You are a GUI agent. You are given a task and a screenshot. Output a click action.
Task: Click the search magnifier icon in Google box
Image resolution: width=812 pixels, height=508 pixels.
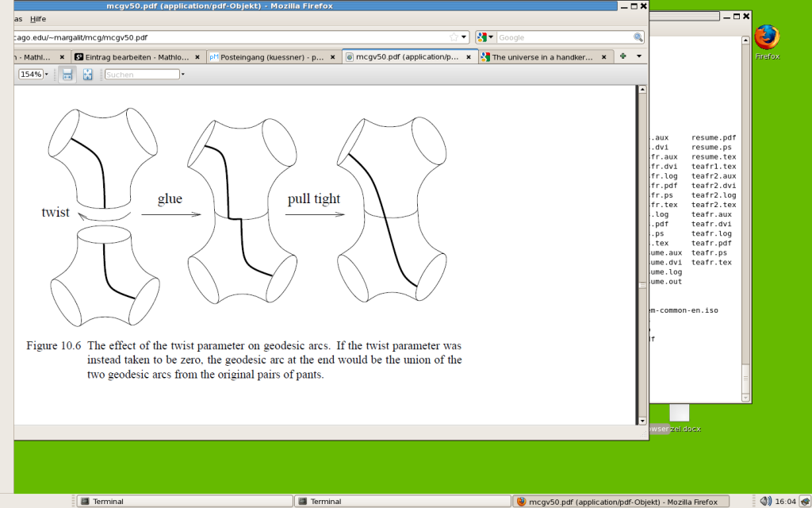(x=638, y=37)
